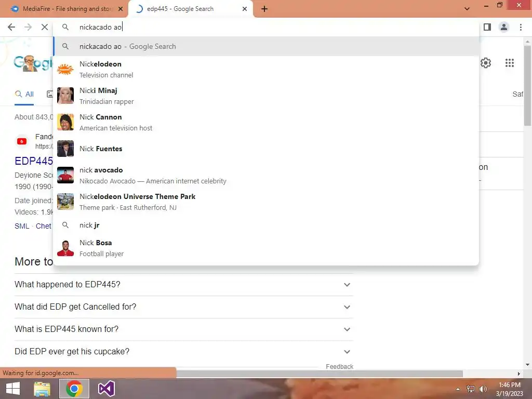532x399 pixels.
Task: Open the tab search chevron
Action: (467, 9)
